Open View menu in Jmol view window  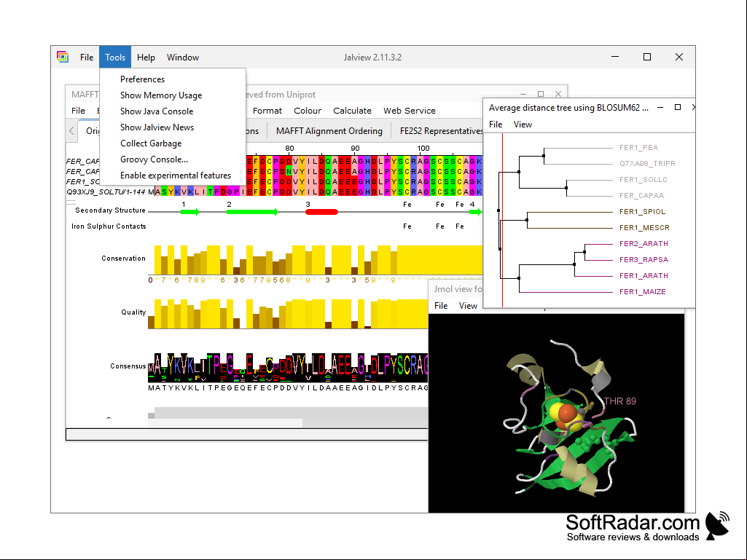click(x=468, y=306)
